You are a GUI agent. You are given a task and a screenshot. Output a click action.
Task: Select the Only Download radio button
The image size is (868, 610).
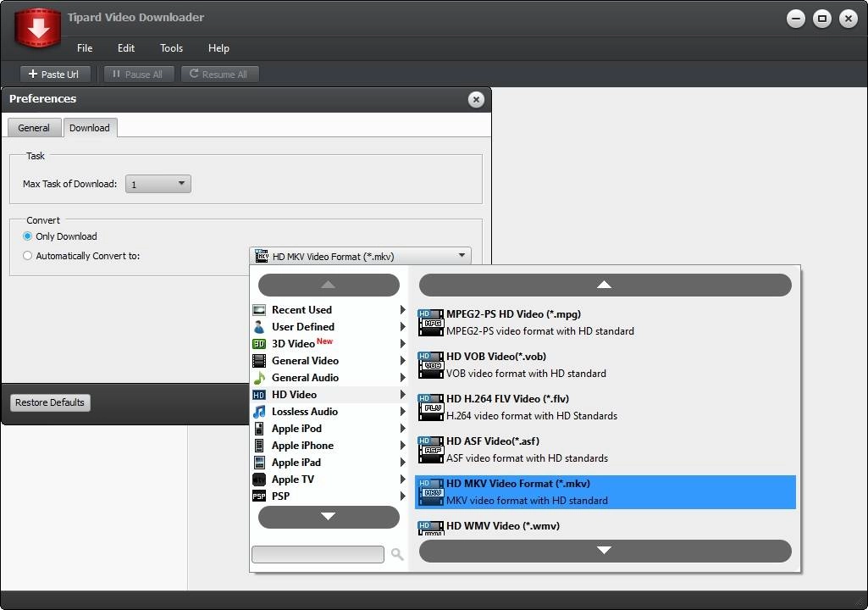[27, 236]
